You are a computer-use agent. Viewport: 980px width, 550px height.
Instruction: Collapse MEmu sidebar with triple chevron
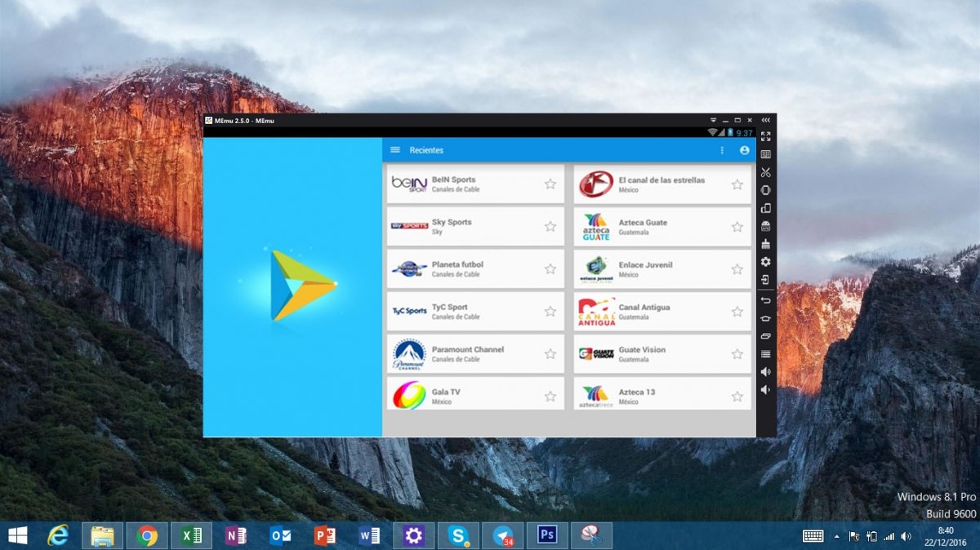(x=765, y=121)
